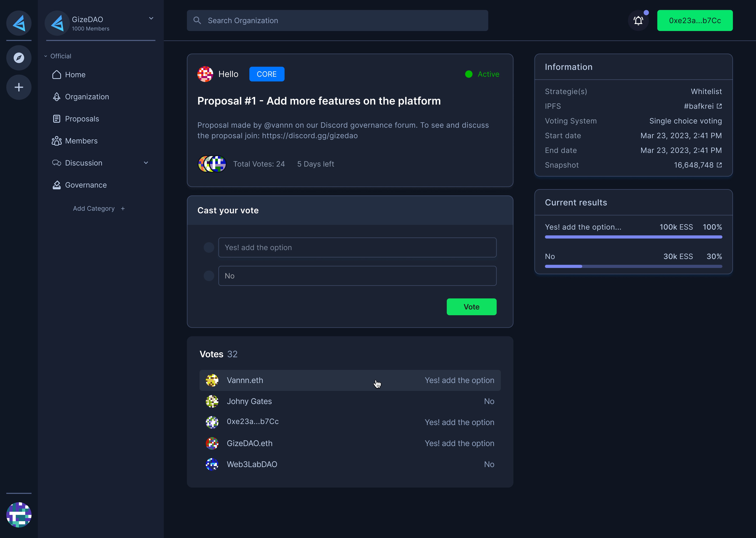Click the 'No' results progress bar
Viewport: 756px width, 538px height.
tap(633, 266)
